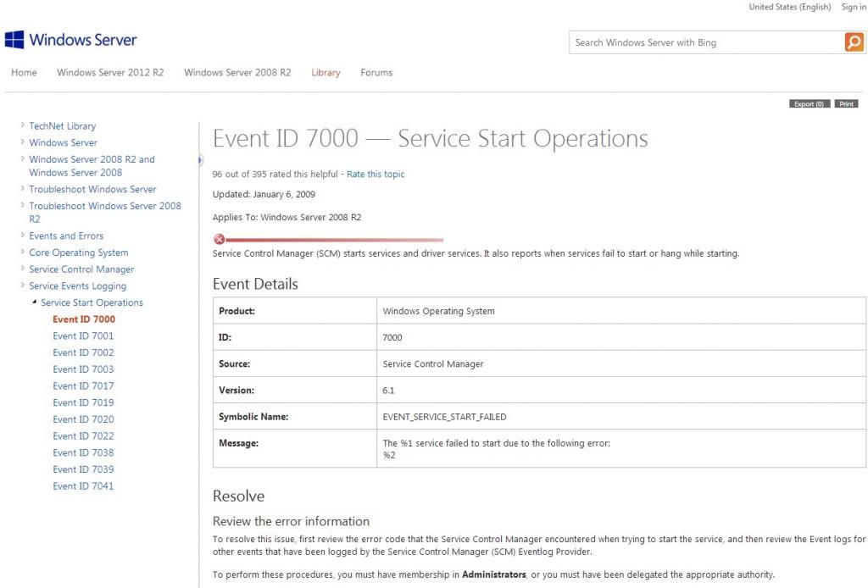The width and height of the screenshot is (868, 588).
Task: Open Event ID 7001 link
Action: [x=83, y=336]
